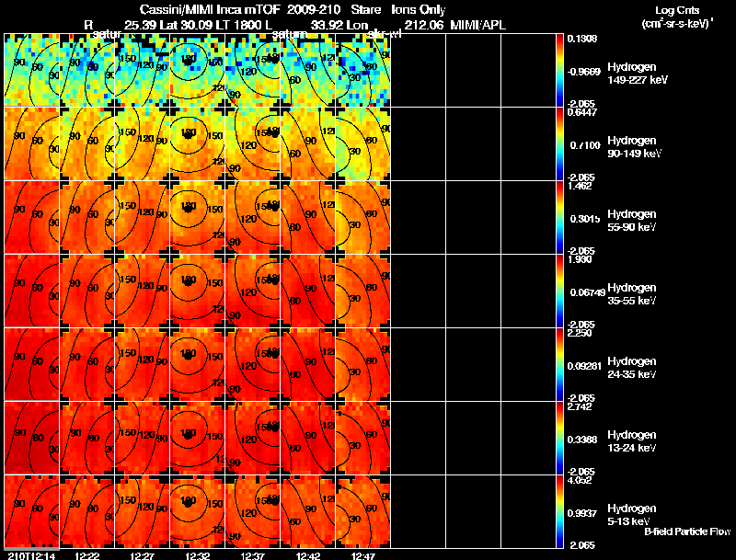Click the '25.39' radial distance value
This screenshot has width=736, height=560.
(x=140, y=25)
